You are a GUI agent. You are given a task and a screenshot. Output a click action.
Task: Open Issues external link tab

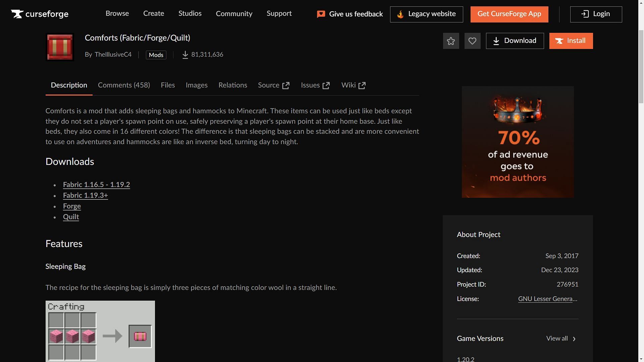point(315,85)
